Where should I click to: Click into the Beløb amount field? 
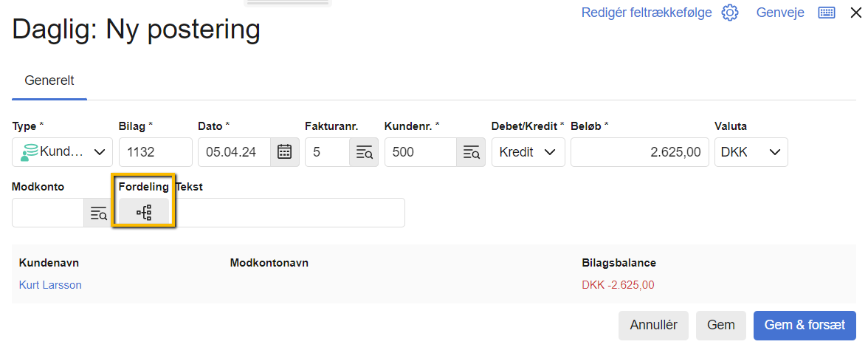click(639, 152)
